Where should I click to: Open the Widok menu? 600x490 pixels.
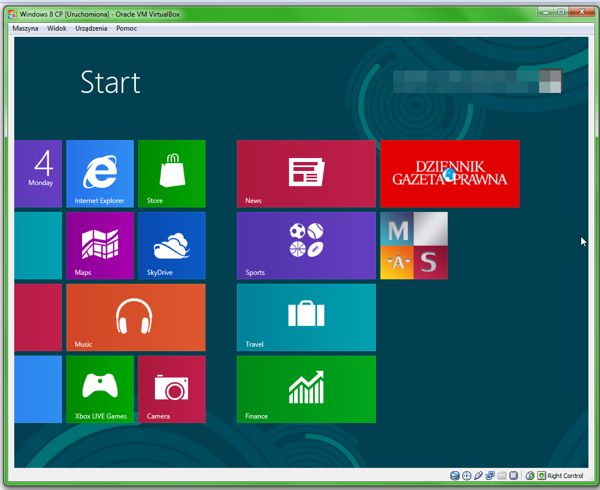click(x=57, y=28)
